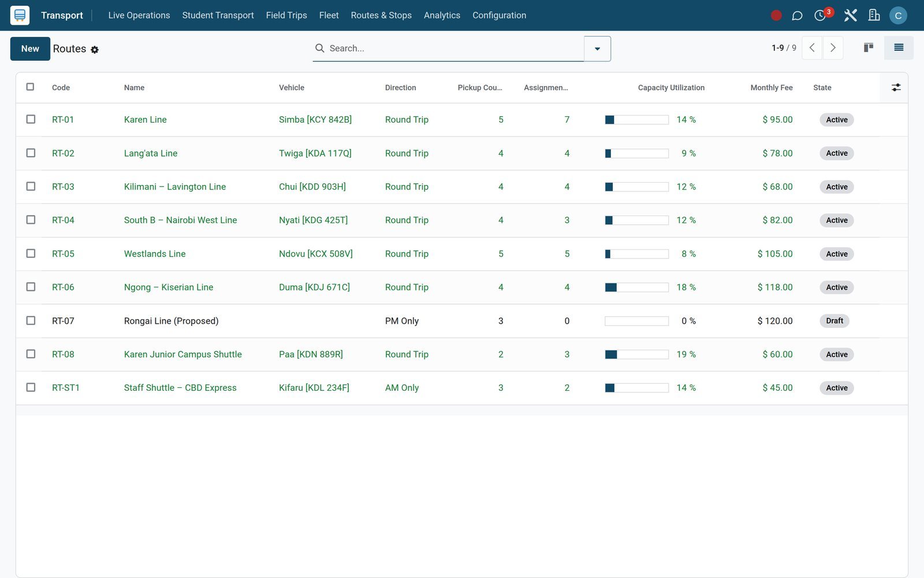Open the Analytics menu
This screenshot has width=924, height=578.
pyautogui.click(x=442, y=16)
